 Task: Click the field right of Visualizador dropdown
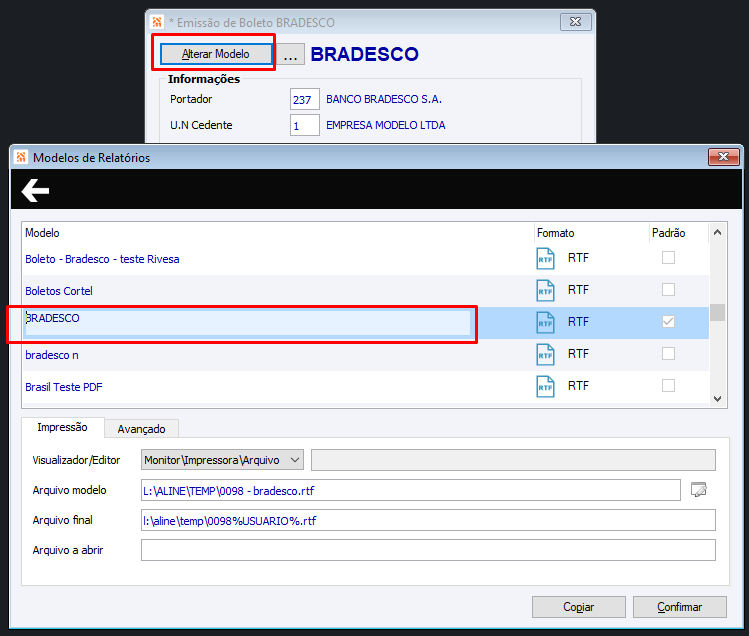coord(513,460)
